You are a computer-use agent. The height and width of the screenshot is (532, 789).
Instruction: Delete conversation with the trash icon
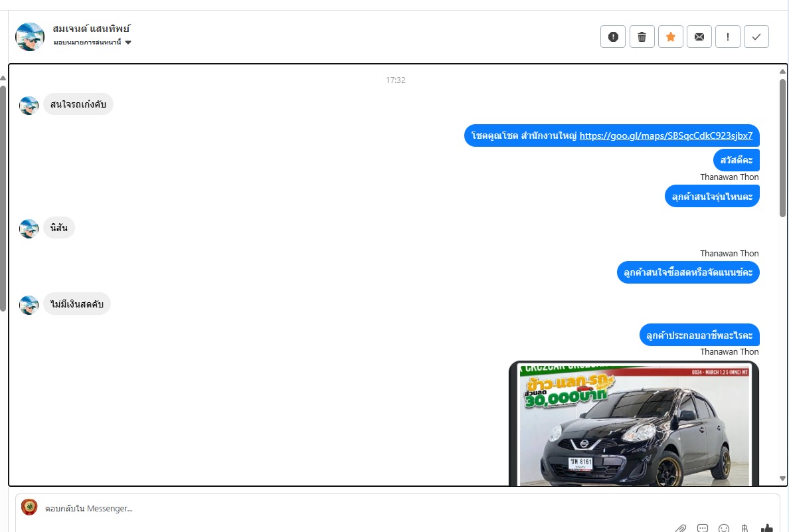642,37
